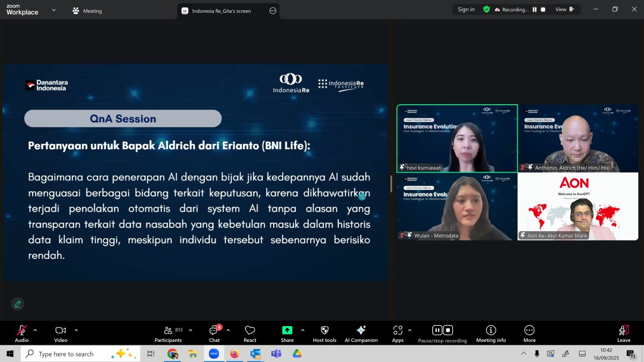Unmute the microphone Audio button

(x=22, y=334)
